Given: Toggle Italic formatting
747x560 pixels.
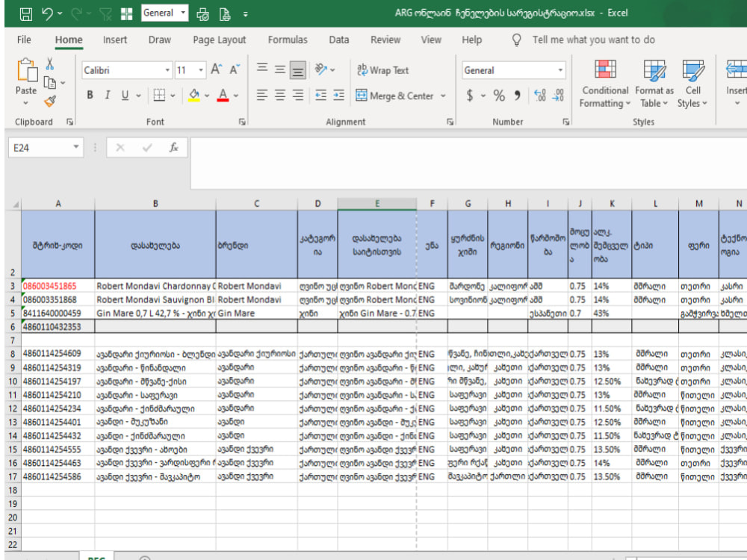Looking at the screenshot, I should [108, 96].
